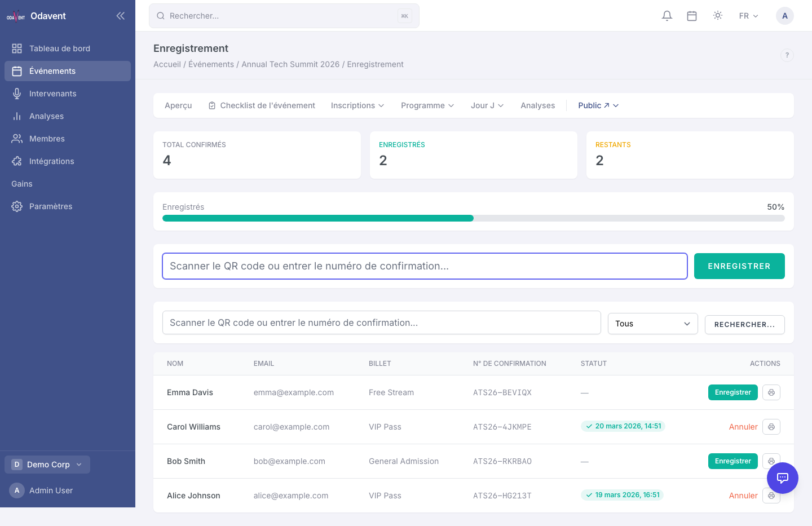
Task: Open the notifications bell
Action: coord(667,16)
